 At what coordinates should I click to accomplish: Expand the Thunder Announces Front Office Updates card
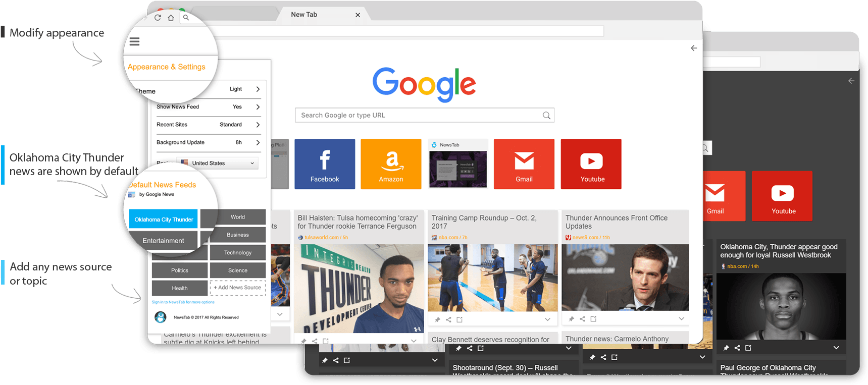tap(681, 319)
